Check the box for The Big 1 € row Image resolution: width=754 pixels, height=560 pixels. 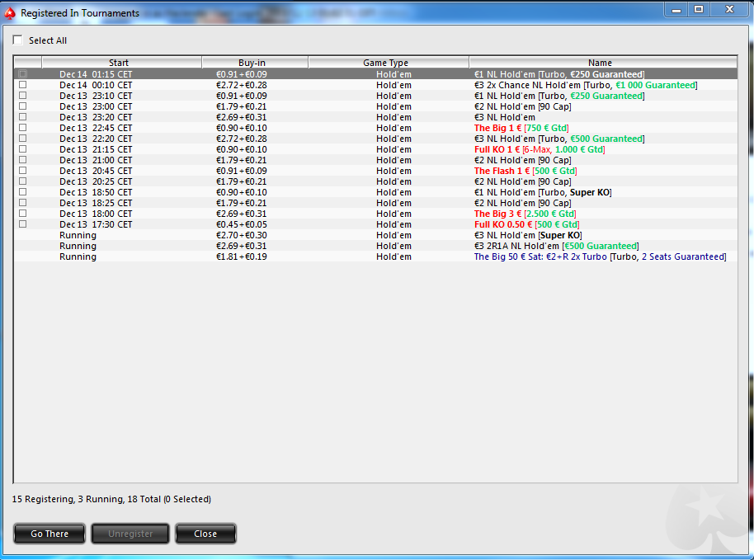click(x=22, y=127)
